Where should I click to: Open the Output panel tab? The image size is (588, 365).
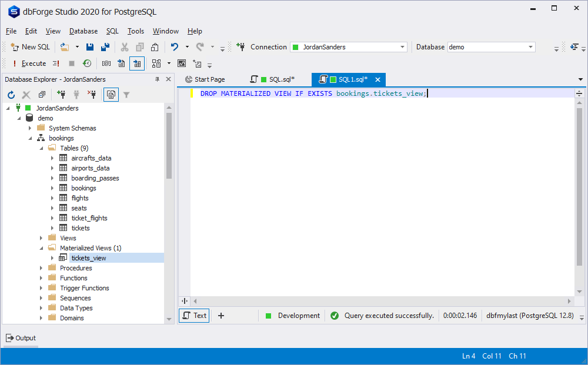(21, 338)
